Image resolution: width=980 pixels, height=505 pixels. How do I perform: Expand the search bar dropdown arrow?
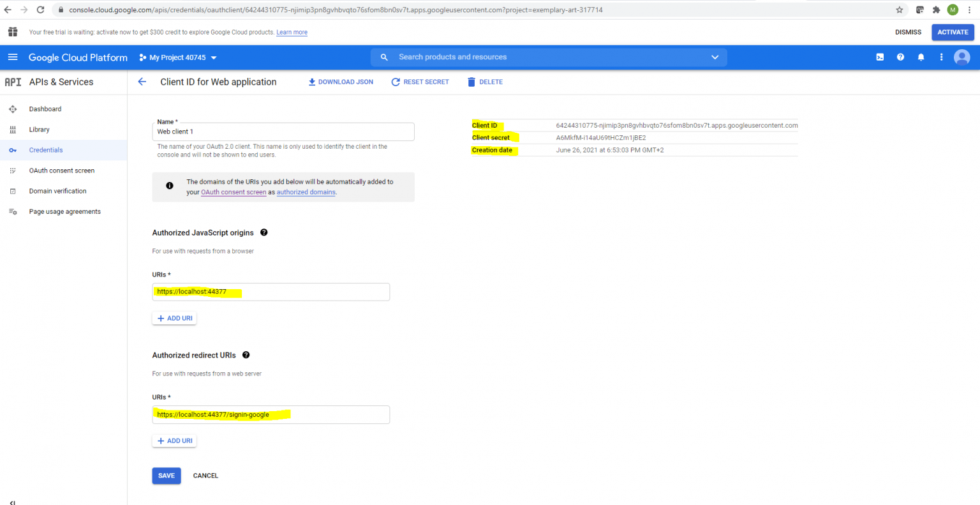[x=715, y=57]
